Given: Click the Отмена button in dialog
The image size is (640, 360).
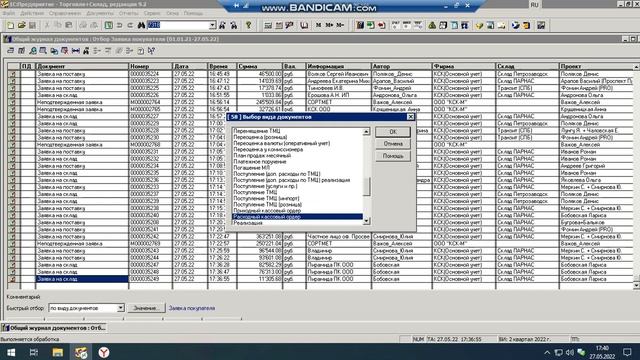Looking at the screenshot, I should [x=393, y=144].
